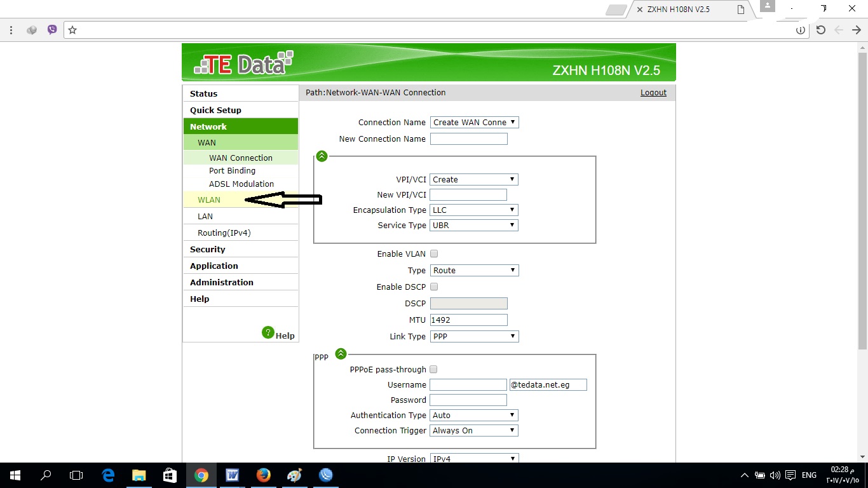Viewport: 868px width, 488px height.
Task: Open the Action Center notifications icon
Action: (790, 475)
